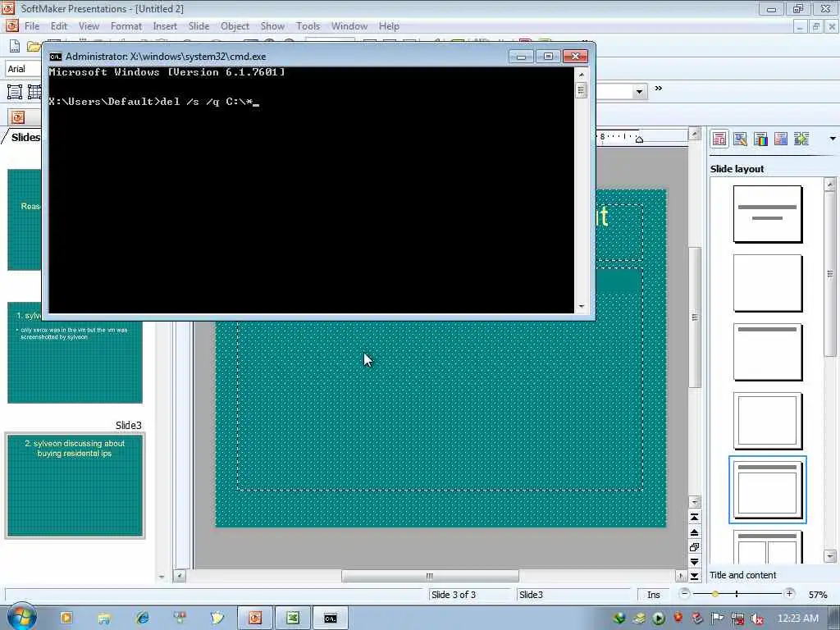Select the second slide thumbnail starting '1. sylv'
The image size is (840, 630).
coord(75,362)
